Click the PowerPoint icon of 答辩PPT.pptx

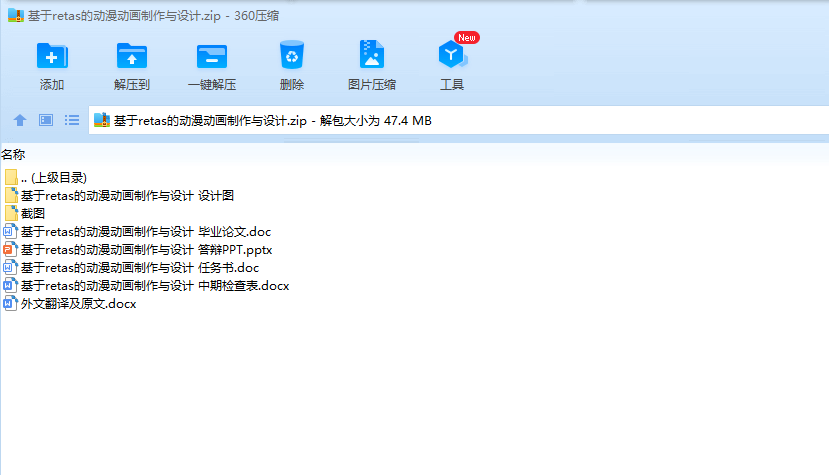(x=11, y=249)
